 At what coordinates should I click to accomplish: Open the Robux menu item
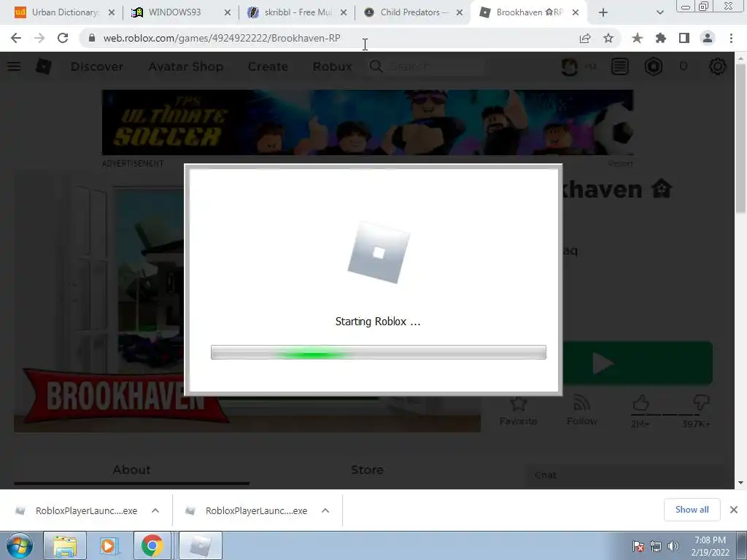pos(332,66)
